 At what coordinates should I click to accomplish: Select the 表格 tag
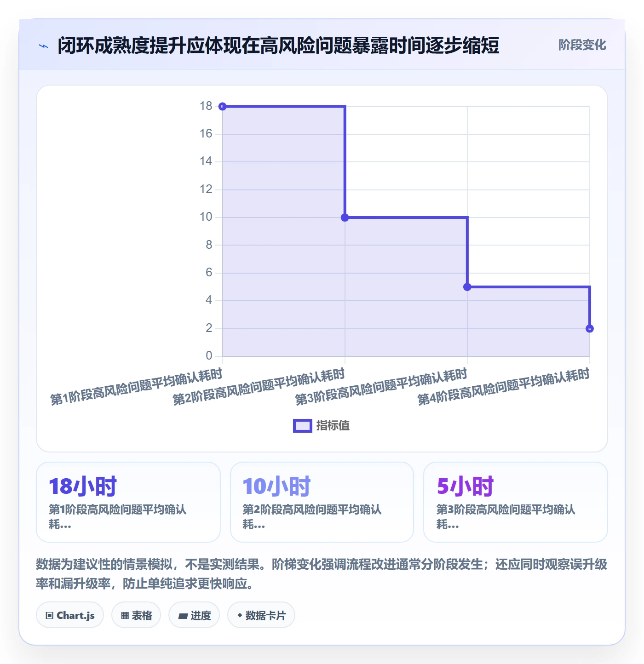point(136,615)
